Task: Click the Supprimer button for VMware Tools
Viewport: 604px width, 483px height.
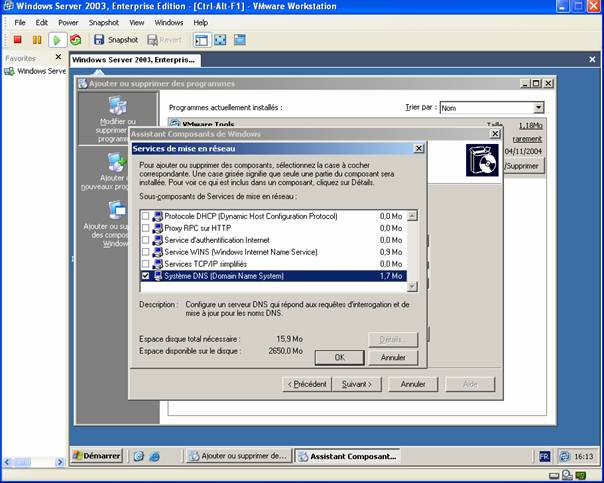Action: point(523,166)
